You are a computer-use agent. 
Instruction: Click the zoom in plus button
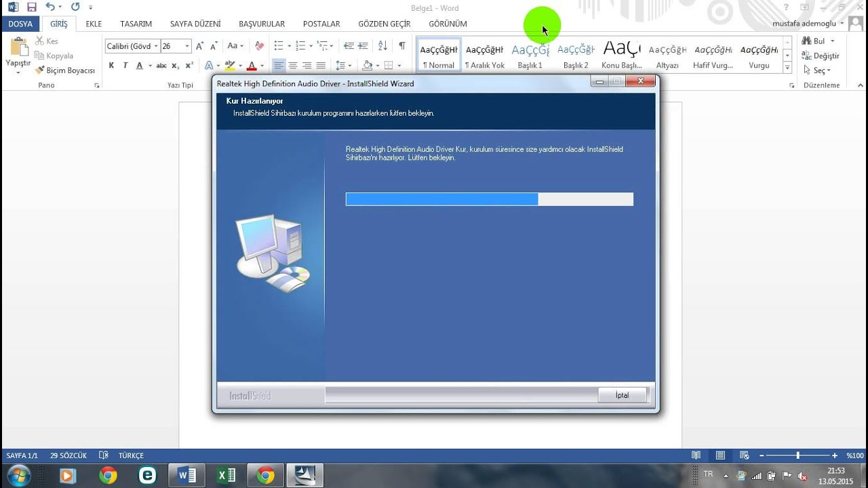835,455
